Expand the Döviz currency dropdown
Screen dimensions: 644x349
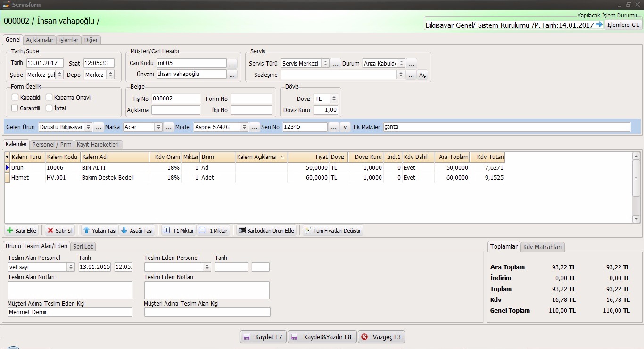pos(334,99)
